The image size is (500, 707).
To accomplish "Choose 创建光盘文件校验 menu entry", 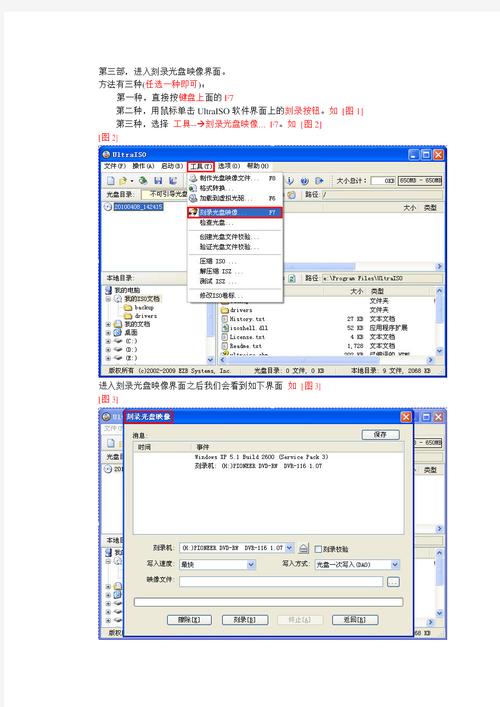I will (235, 237).
